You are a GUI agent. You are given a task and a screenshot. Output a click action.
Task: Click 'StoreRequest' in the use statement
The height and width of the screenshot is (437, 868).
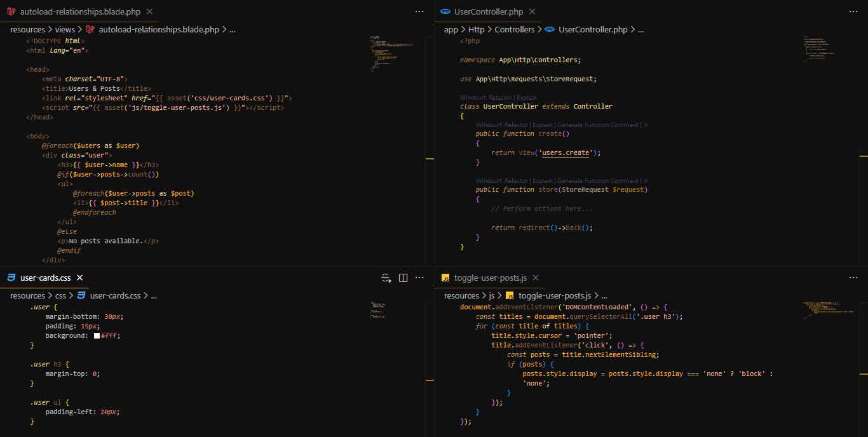coord(570,79)
